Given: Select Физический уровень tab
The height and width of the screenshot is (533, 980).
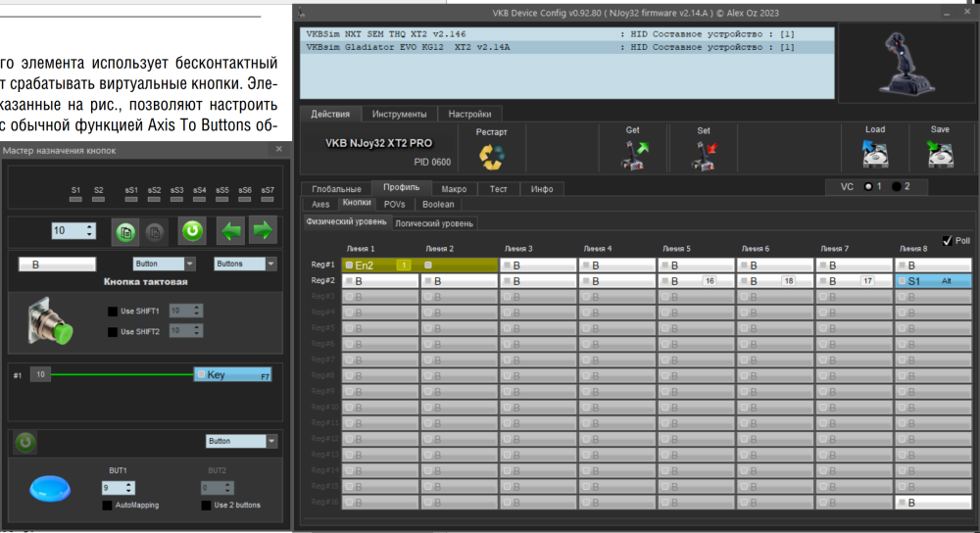Looking at the screenshot, I should tap(346, 221).
